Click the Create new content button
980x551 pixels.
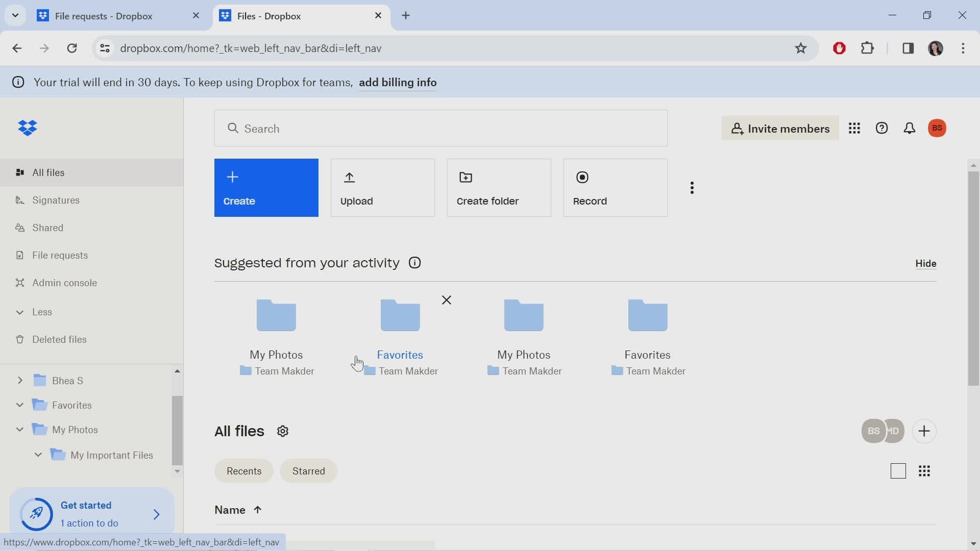267,188
